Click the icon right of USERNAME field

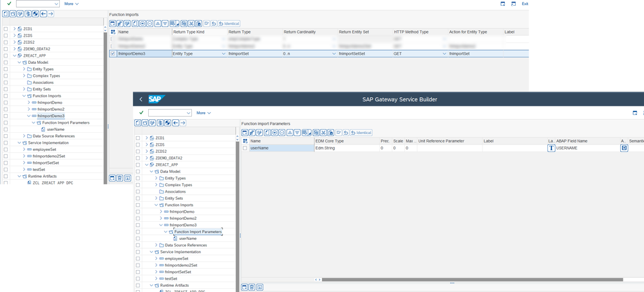(623, 148)
